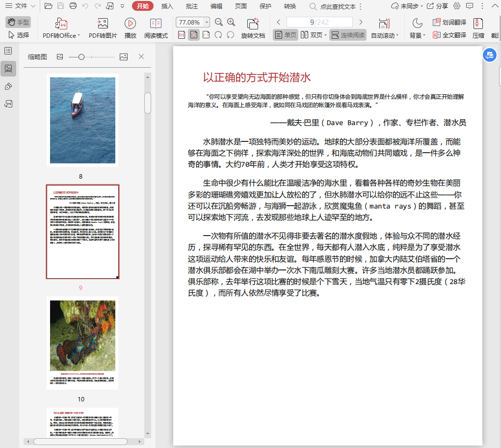Click thumbnail panel horizontal scrollbar

pyautogui.click(x=80, y=442)
